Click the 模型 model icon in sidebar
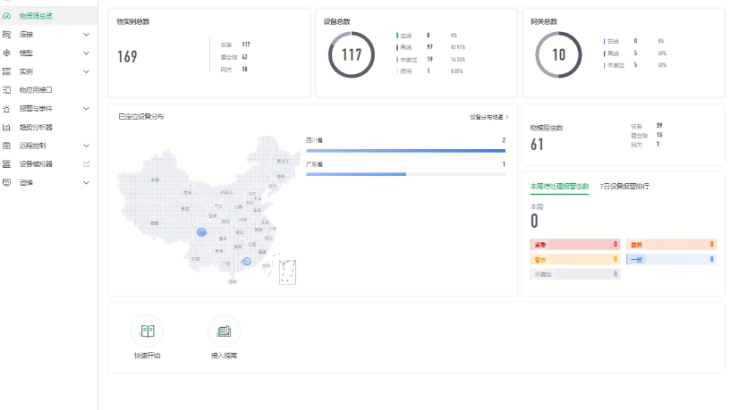Screen dimensions: 730x410 8,53
